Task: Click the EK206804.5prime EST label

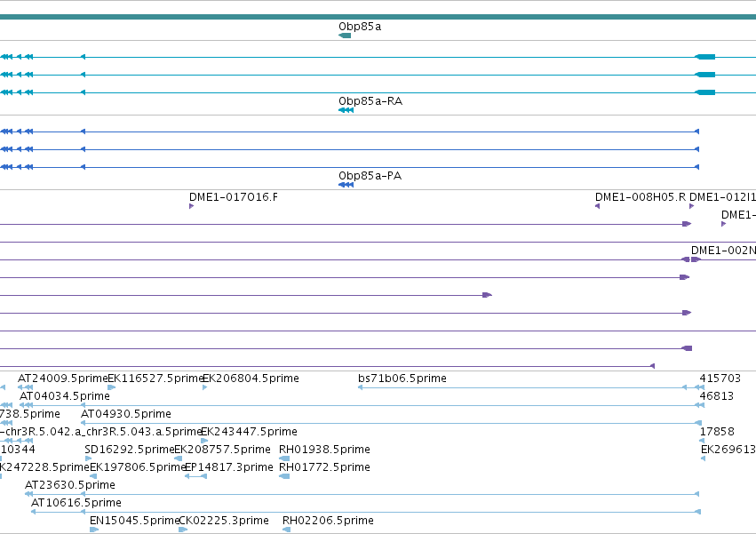Action: [251, 379]
